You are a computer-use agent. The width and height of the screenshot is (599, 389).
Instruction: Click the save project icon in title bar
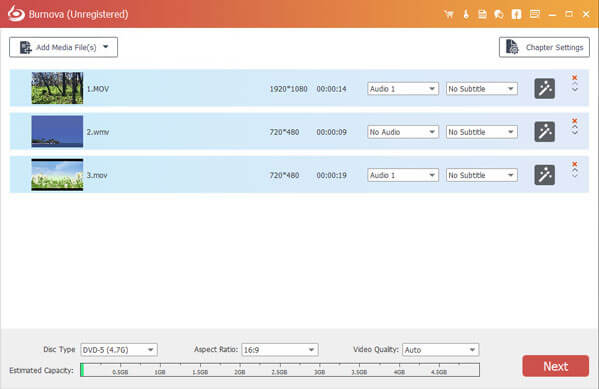(482, 15)
